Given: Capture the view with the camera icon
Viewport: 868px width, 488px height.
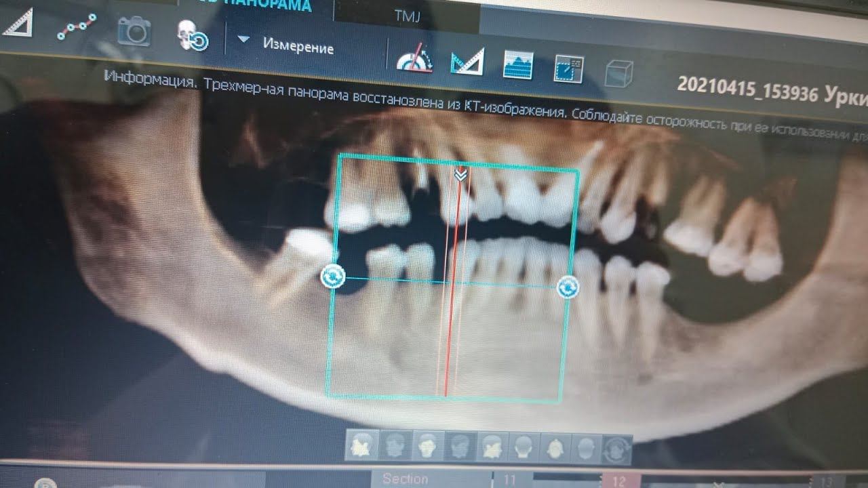Looking at the screenshot, I should [134, 31].
